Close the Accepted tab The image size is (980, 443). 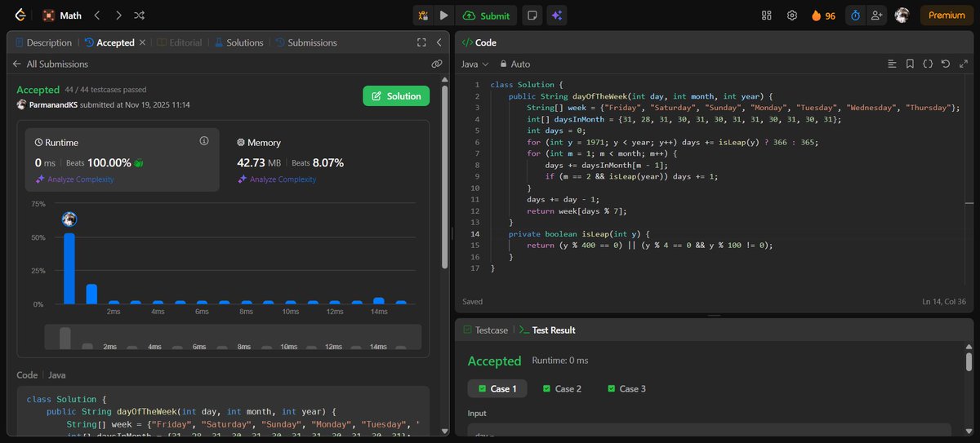[142, 42]
